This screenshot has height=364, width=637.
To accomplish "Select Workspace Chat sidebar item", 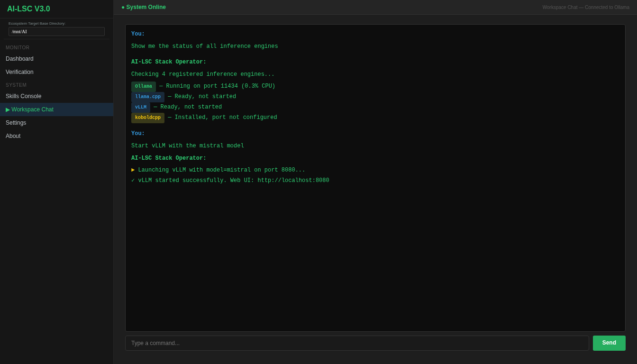I will coord(56,109).
